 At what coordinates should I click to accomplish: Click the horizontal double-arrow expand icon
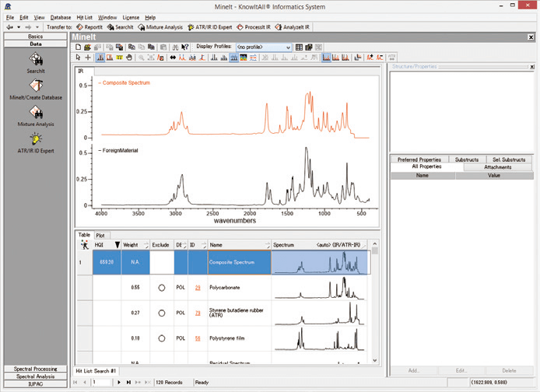click(x=173, y=58)
